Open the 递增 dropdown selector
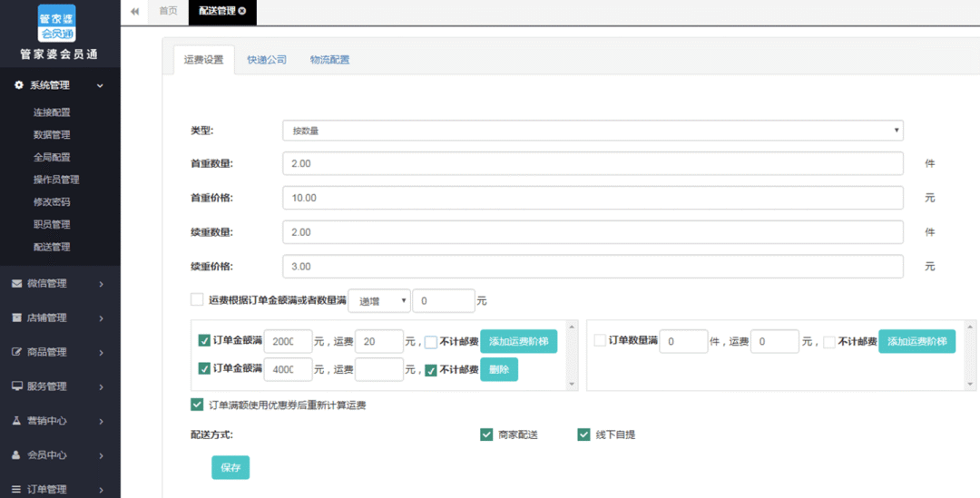The width and height of the screenshot is (980, 498). pos(379,300)
